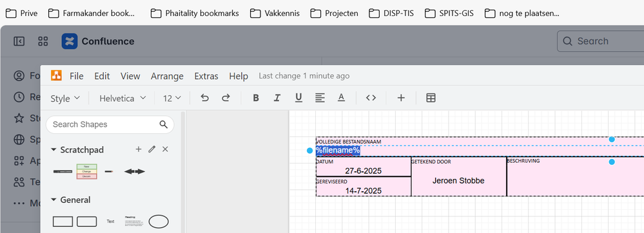Screen dimensions: 644x233
Task: Open the View menu
Action: coord(130,76)
